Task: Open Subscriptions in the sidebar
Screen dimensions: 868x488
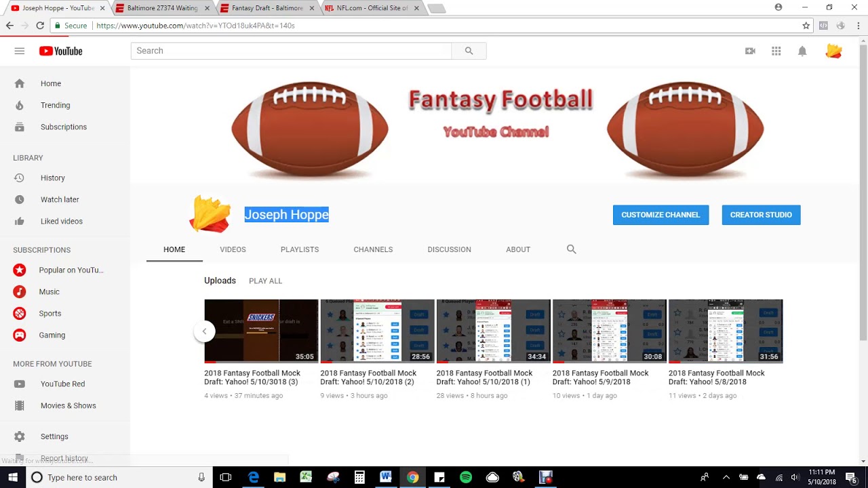Action: (x=65, y=127)
